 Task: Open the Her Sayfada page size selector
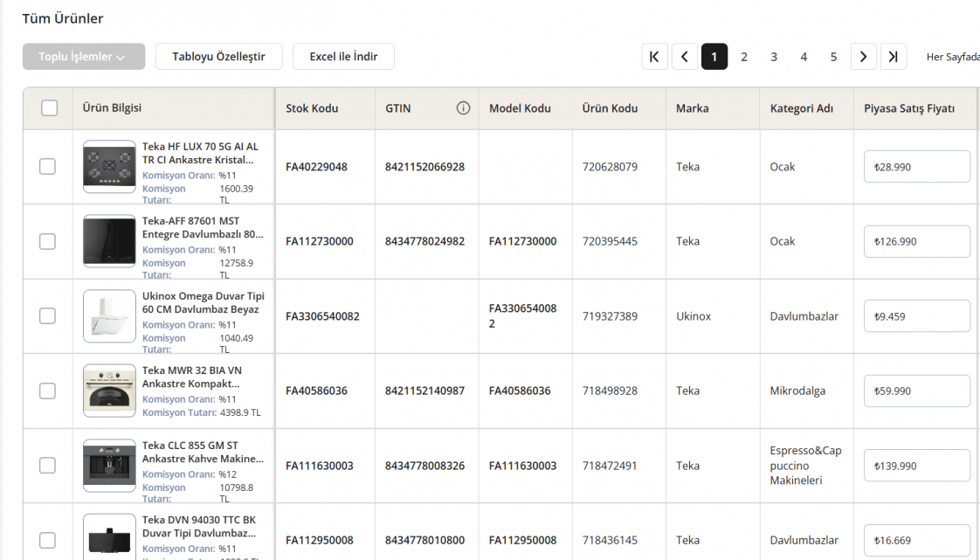(952, 57)
